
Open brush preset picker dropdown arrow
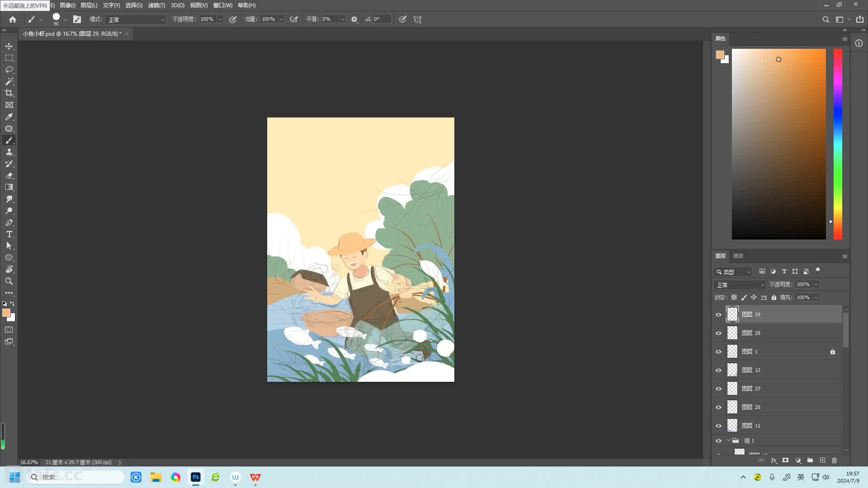[x=66, y=19]
